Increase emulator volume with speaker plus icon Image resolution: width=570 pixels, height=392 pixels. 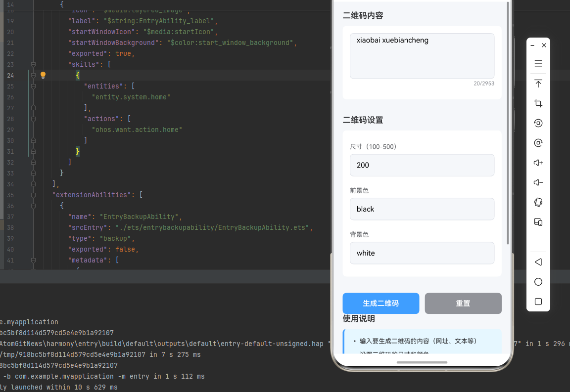(x=538, y=163)
